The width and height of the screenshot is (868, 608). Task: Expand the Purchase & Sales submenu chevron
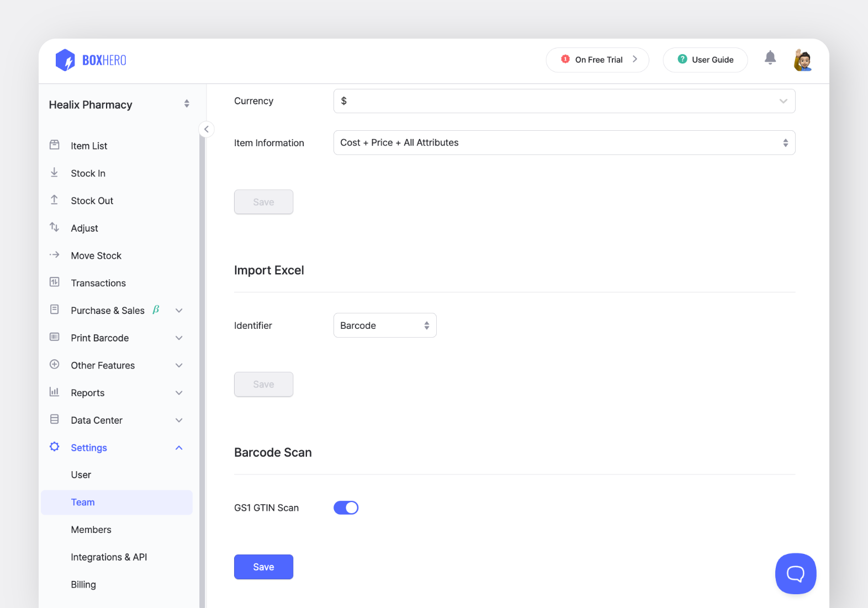click(x=179, y=311)
